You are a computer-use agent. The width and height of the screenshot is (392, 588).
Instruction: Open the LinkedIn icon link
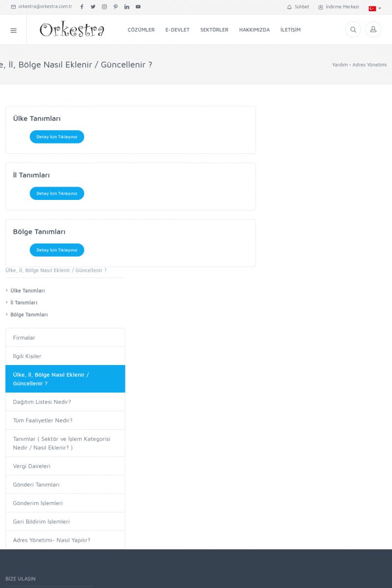(127, 7)
